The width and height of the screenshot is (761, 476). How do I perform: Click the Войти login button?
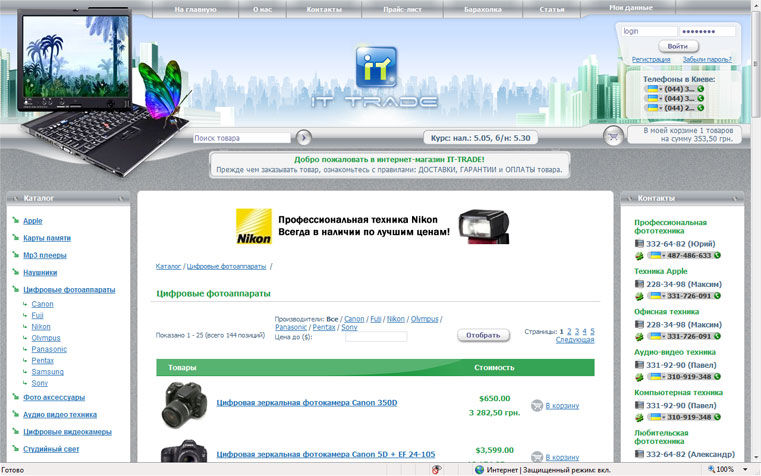click(678, 46)
